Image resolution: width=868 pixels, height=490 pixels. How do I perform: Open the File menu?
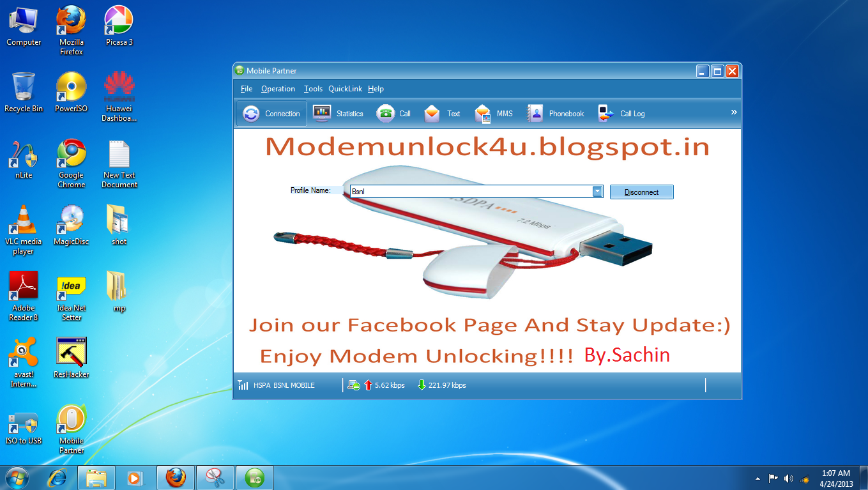(x=247, y=89)
